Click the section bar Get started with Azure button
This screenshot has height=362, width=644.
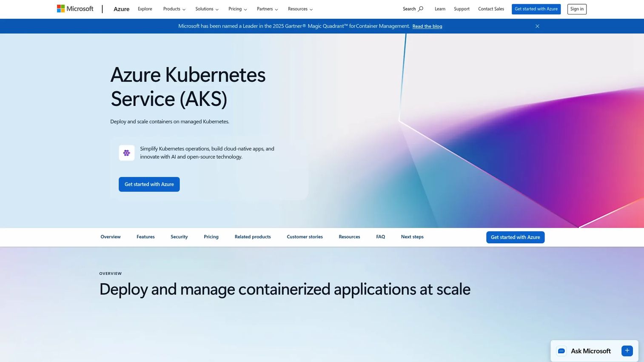pos(515,237)
